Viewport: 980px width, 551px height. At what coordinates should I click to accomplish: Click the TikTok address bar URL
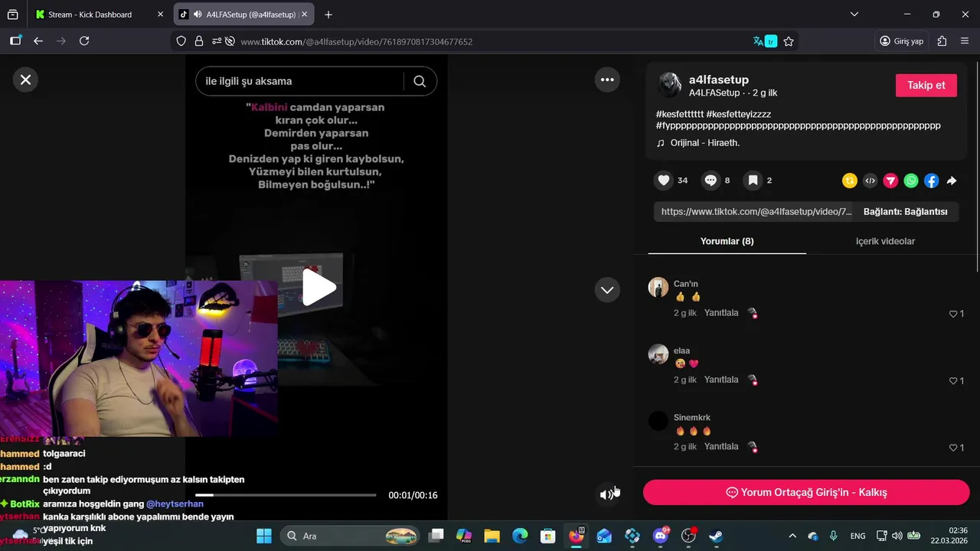(x=357, y=41)
